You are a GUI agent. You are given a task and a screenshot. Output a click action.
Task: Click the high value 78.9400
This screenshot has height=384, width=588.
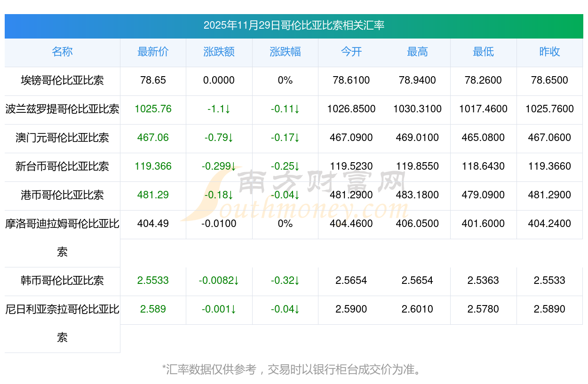[x=417, y=80]
